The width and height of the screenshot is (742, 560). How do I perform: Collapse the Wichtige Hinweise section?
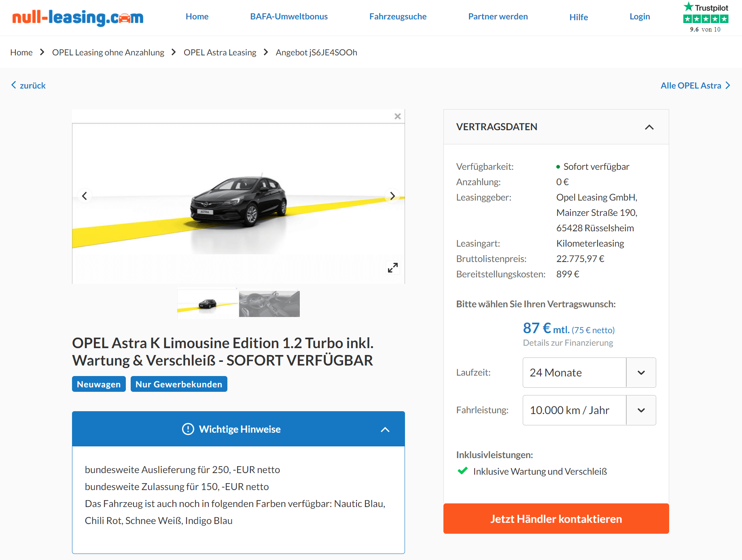385,429
